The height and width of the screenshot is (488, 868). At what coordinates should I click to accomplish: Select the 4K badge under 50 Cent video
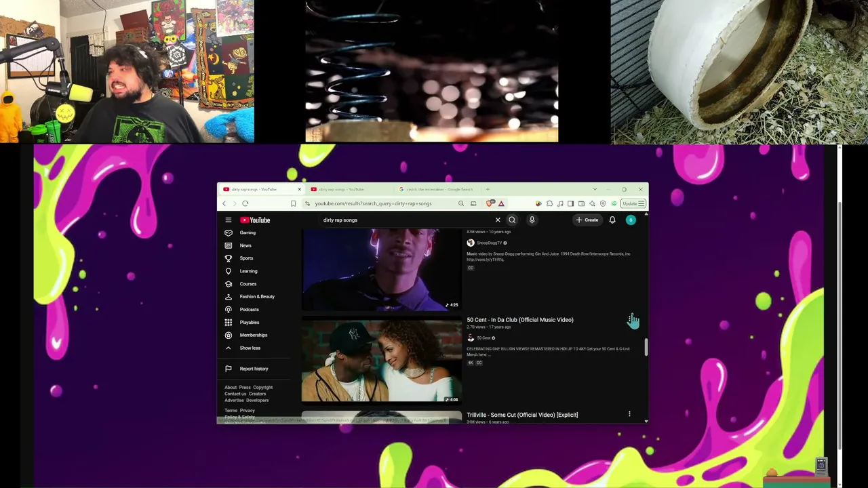click(471, 363)
